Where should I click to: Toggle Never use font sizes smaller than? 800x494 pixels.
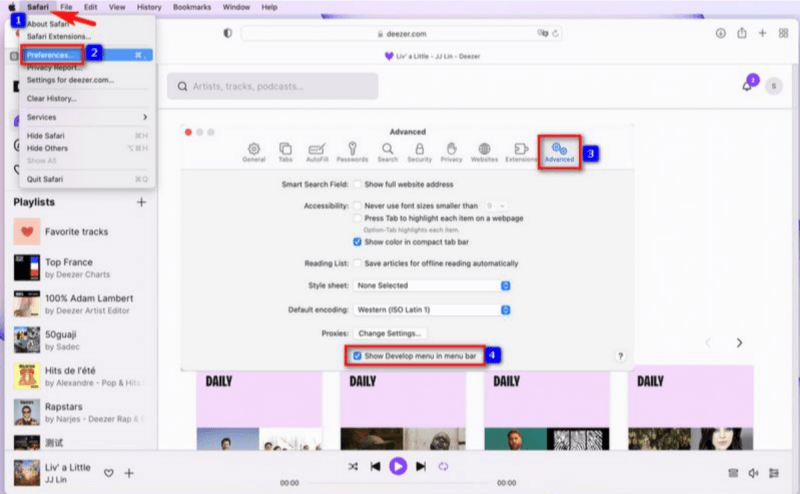(x=357, y=206)
